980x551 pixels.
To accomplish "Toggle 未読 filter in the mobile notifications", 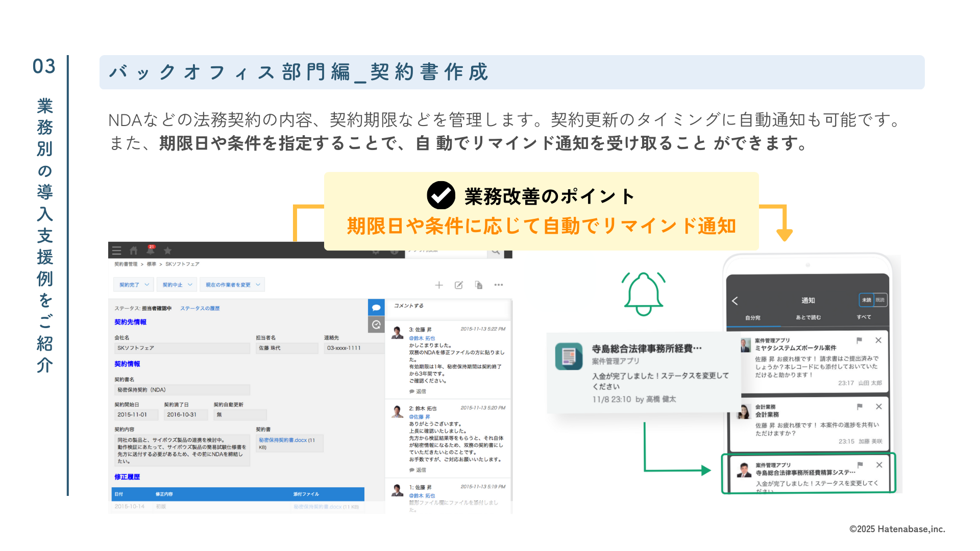I will (x=867, y=300).
